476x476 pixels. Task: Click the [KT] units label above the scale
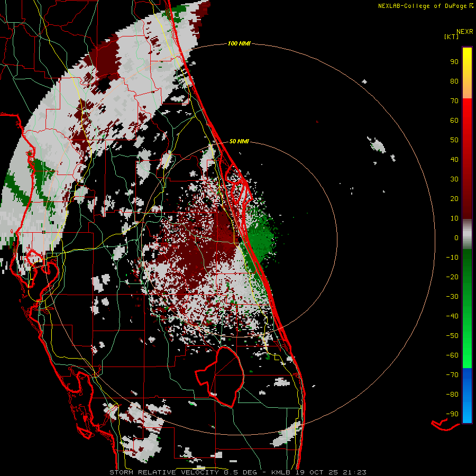point(451,36)
